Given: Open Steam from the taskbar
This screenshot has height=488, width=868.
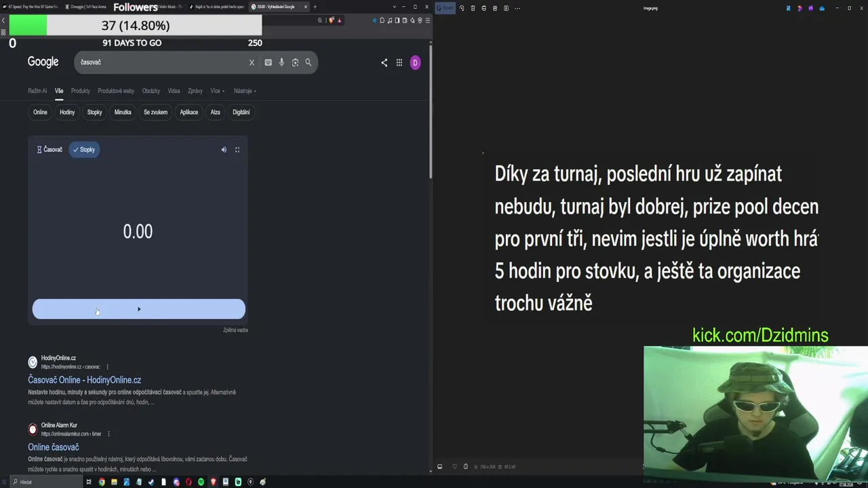Looking at the screenshot, I should 151,482.
